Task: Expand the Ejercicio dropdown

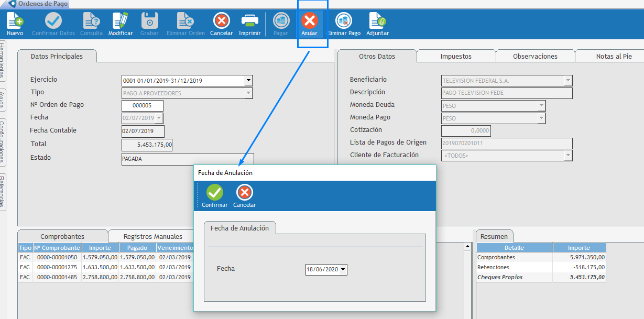Action: click(x=248, y=81)
